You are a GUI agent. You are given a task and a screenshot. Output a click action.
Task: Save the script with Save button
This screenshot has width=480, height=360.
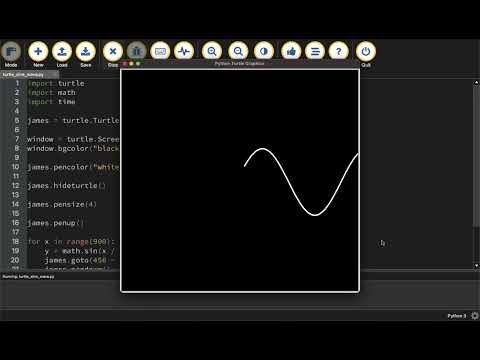86,51
